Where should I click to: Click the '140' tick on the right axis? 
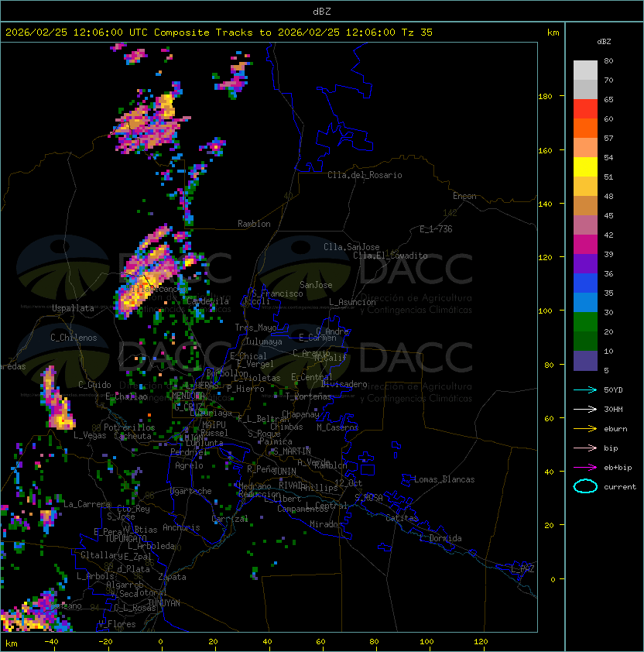click(x=545, y=204)
